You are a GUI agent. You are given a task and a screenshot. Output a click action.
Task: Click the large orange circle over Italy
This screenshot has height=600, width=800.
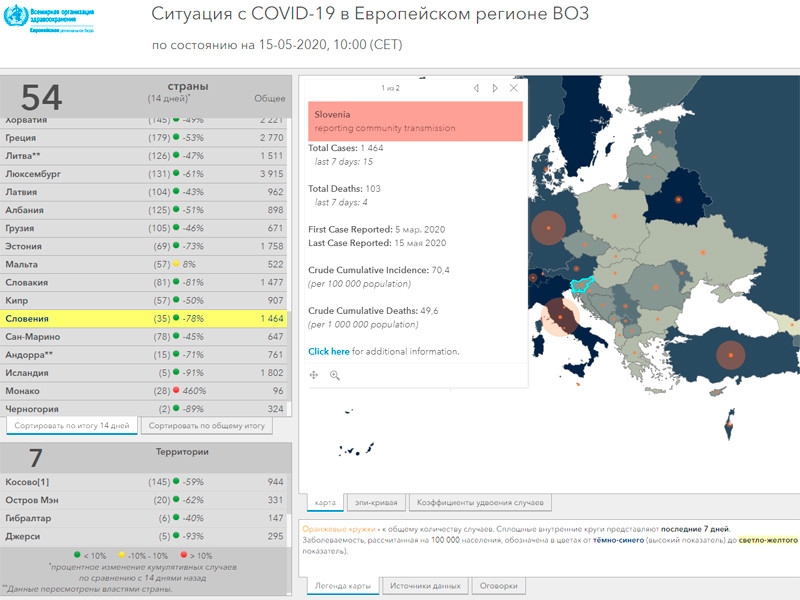click(559, 319)
